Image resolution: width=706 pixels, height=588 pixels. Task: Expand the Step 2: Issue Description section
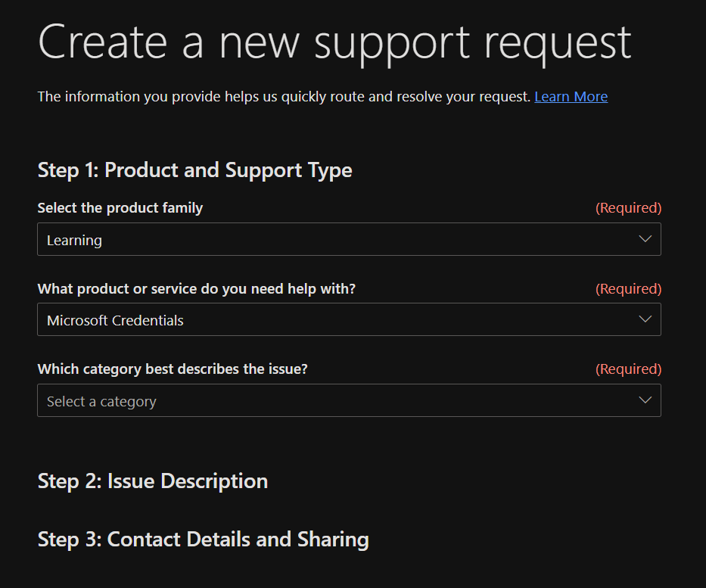[153, 481]
